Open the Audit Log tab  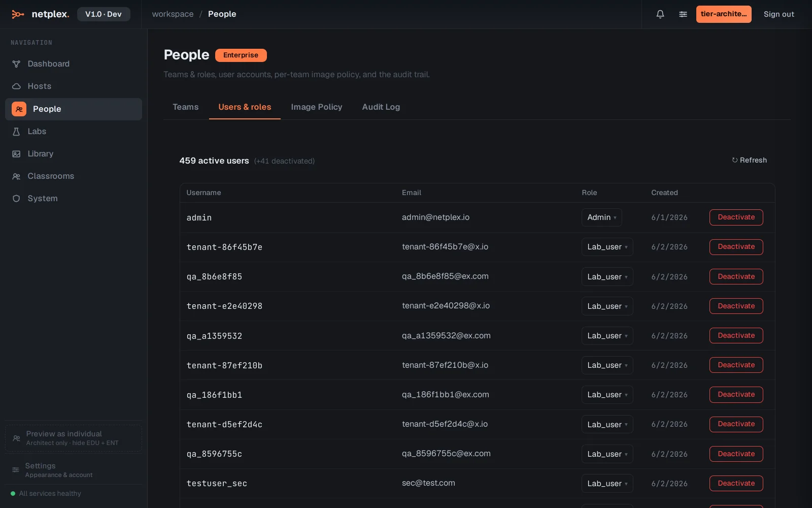point(381,107)
